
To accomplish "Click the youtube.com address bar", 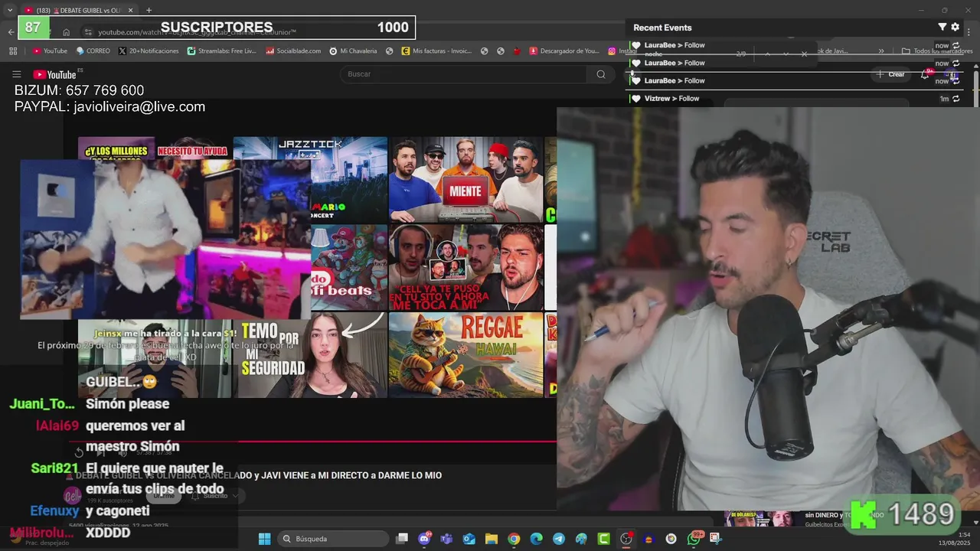I will (x=245, y=32).
